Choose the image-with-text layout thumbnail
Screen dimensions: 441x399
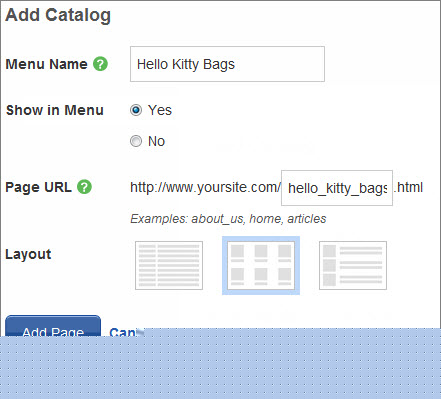(x=353, y=265)
